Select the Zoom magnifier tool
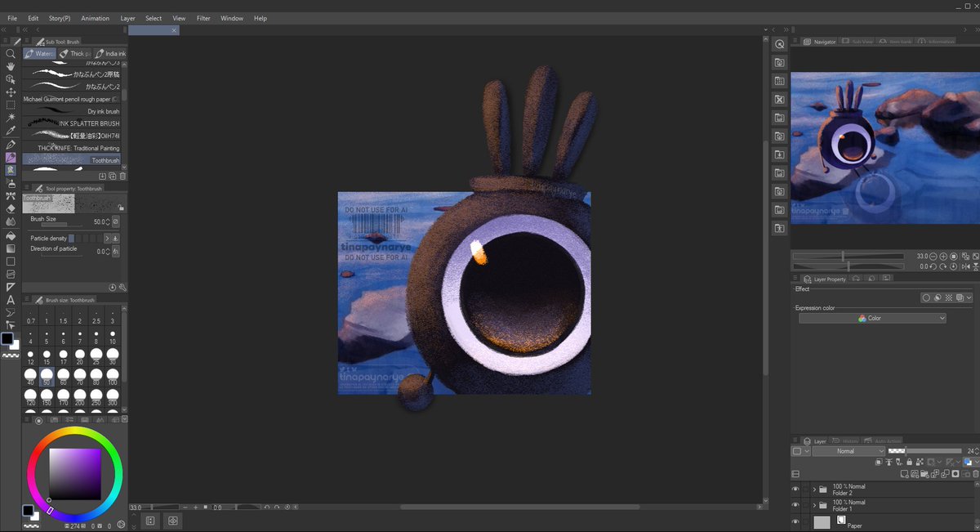 (11, 53)
